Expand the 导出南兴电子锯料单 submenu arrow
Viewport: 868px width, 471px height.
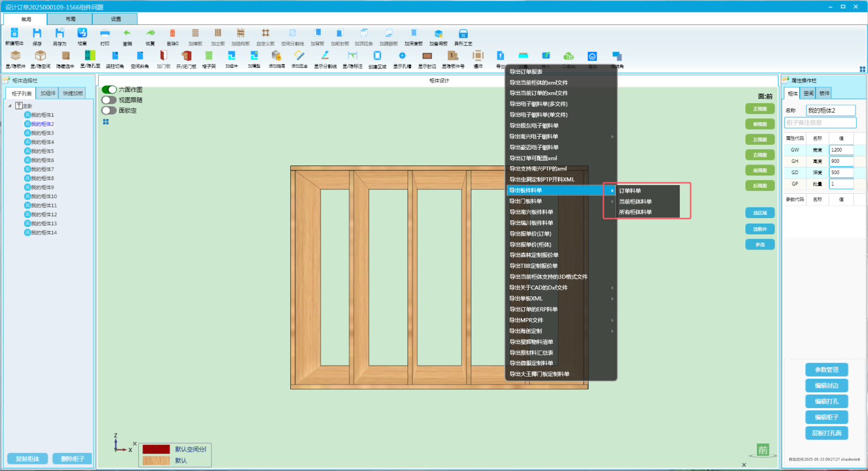[612, 137]
